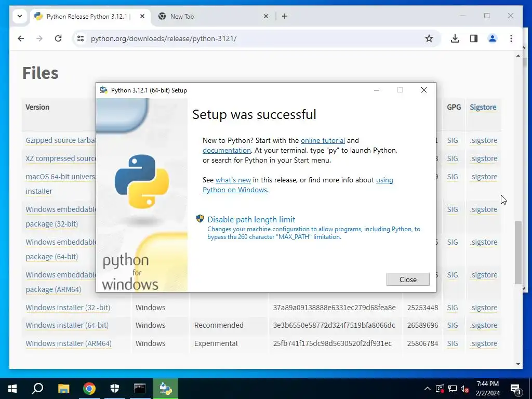
Task: Click scrollbar down arrow at page bottom
Action: [x=518, y=364]
